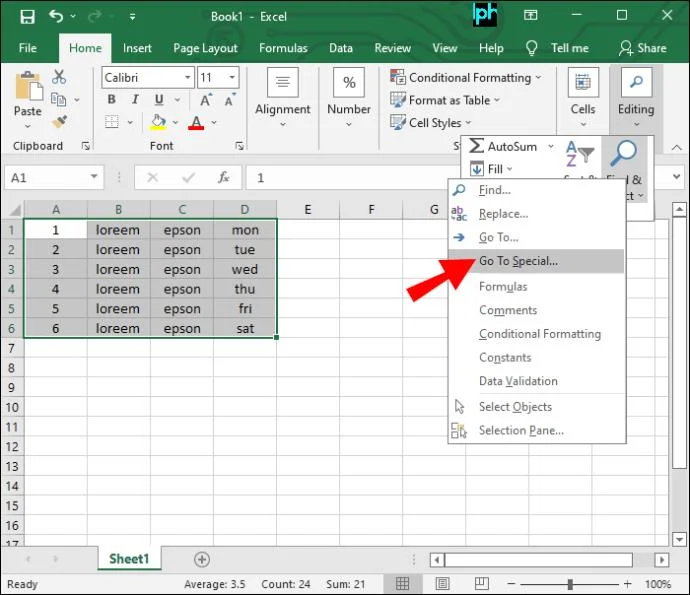Click the AutoSum sigma icon
This screenshot has width=690, height=595.
(x=476, y=146)
